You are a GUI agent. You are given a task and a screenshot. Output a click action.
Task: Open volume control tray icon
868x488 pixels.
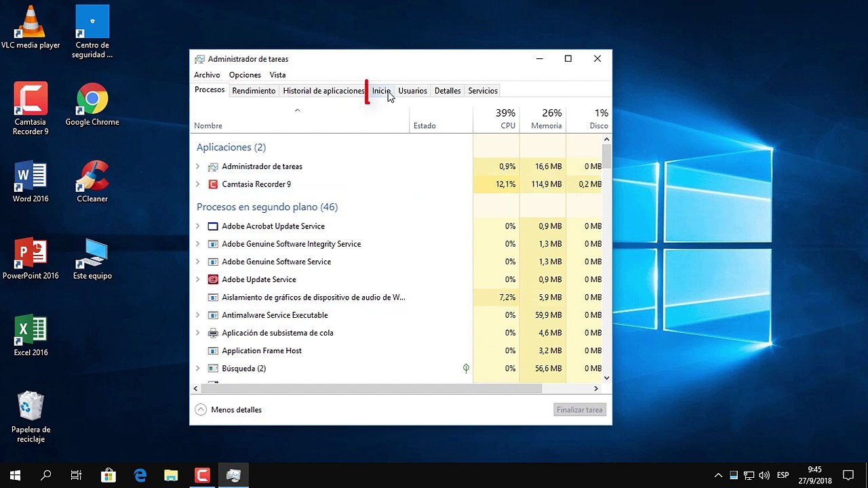pos(764,476)
